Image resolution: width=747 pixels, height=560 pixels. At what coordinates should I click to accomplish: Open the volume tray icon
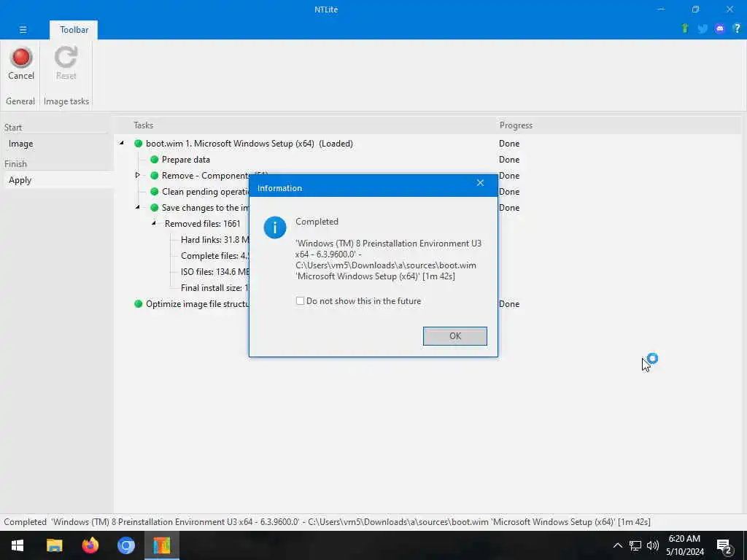point(653,545)
